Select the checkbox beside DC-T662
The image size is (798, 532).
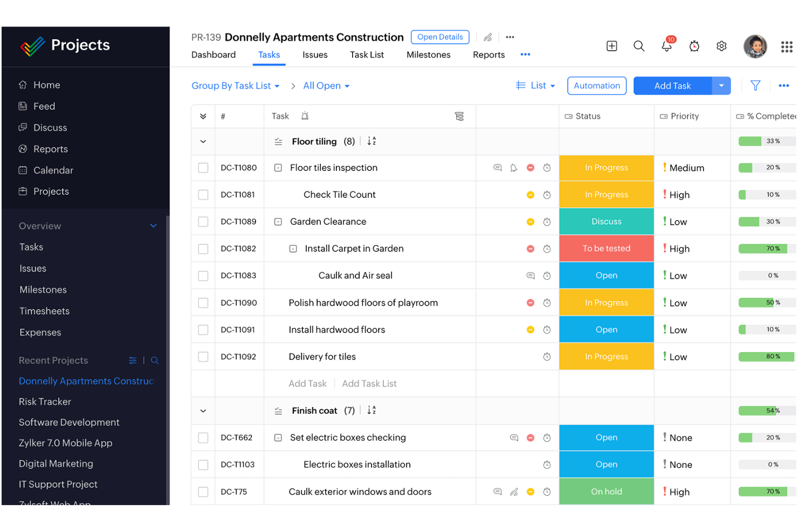(203, 437)
